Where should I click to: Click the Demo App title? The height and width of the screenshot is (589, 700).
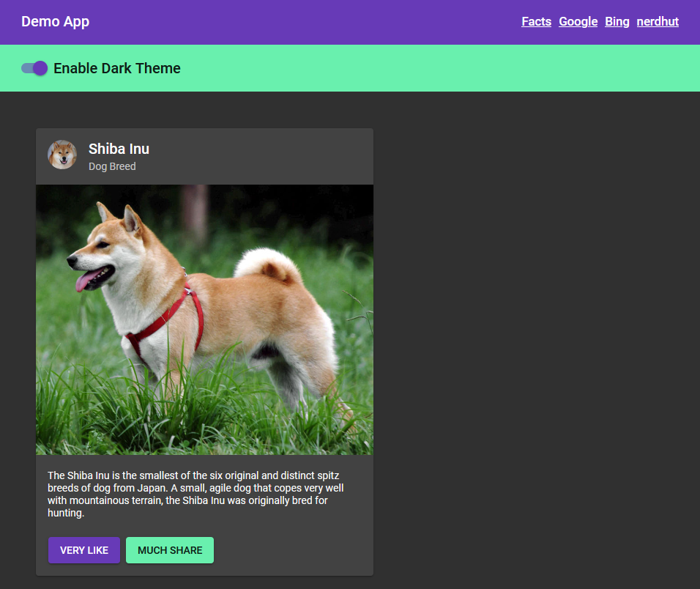point(55,22)
